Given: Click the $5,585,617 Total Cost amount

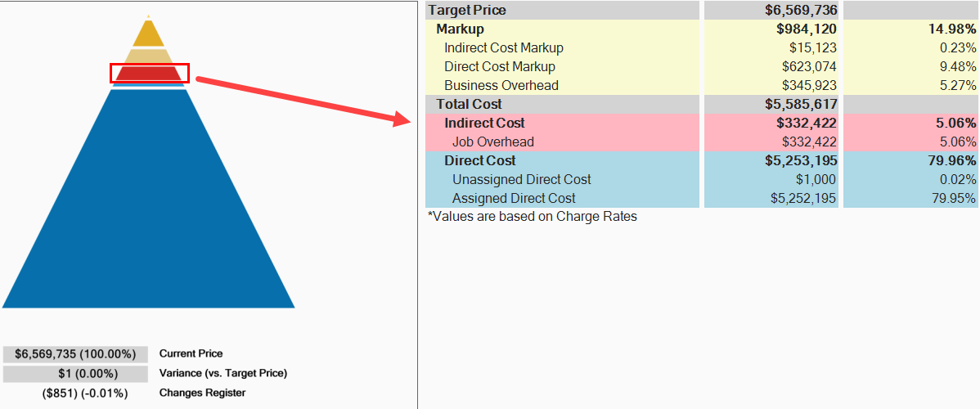Looking at the screenshot, I should (x=801, y=105).
